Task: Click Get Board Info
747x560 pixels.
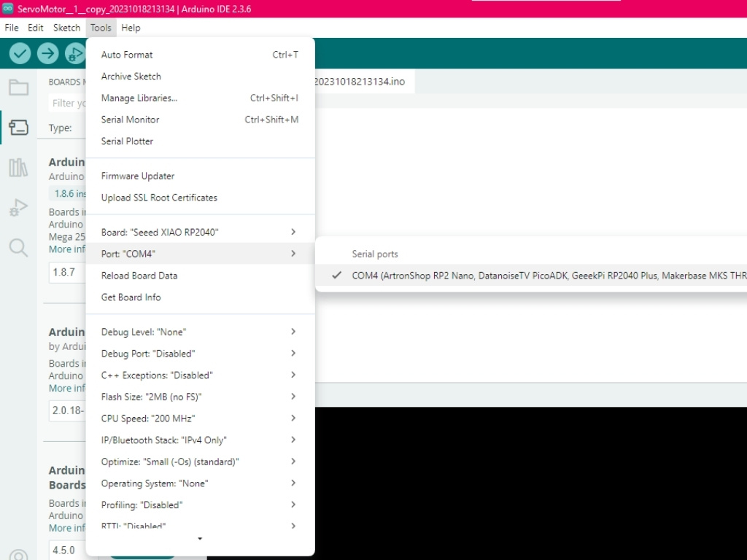Action: tap(131, 297)
